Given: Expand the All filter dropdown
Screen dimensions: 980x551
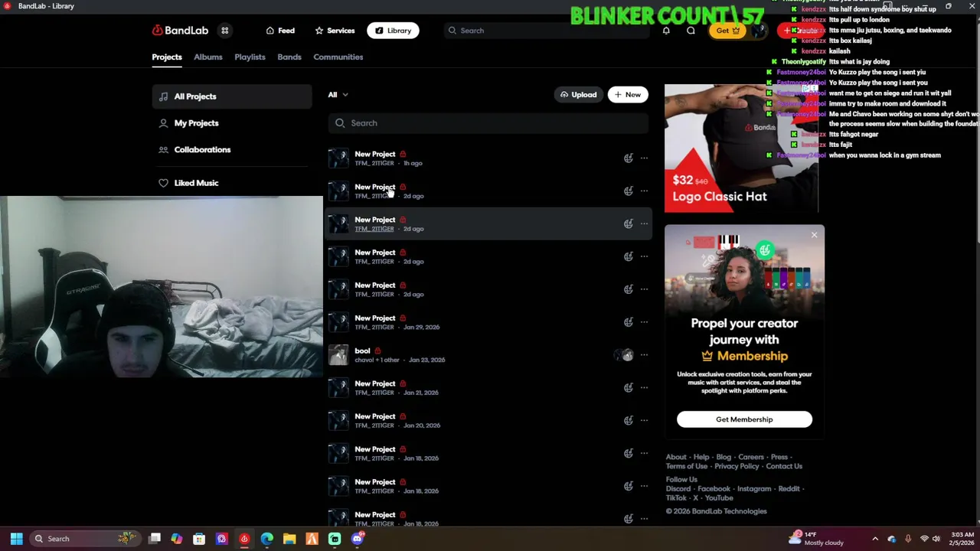Looking at the screenshot, I should 338,95.
